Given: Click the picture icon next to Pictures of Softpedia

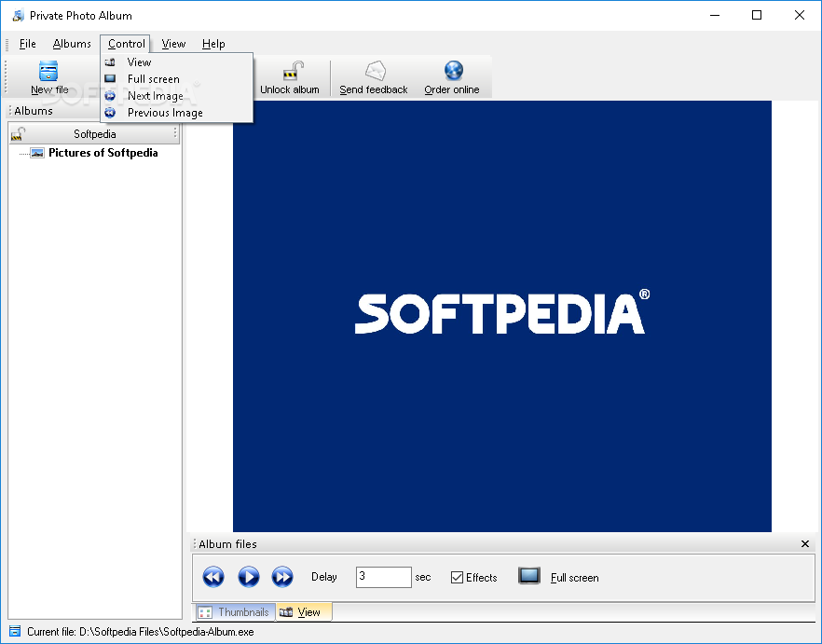Looking at the screenshot, I should (x=37, y=153).
